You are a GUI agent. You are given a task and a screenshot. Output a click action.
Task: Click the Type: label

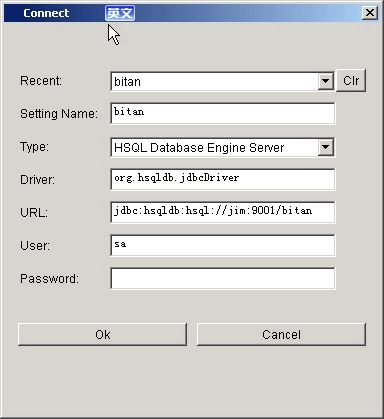tap(34, 147)
